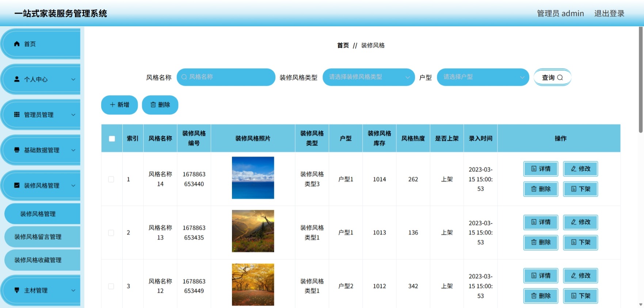The width and height of the screenshot is (644, 308).
Task: Click 删除 trash icon for 风格名称14 row
Action: point(534,189)
